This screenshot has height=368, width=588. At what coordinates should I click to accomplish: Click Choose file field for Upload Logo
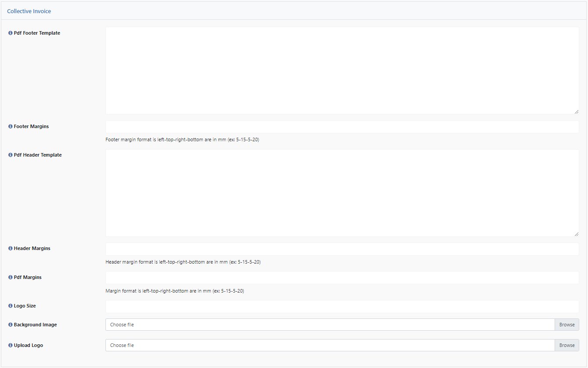point(330,345)
